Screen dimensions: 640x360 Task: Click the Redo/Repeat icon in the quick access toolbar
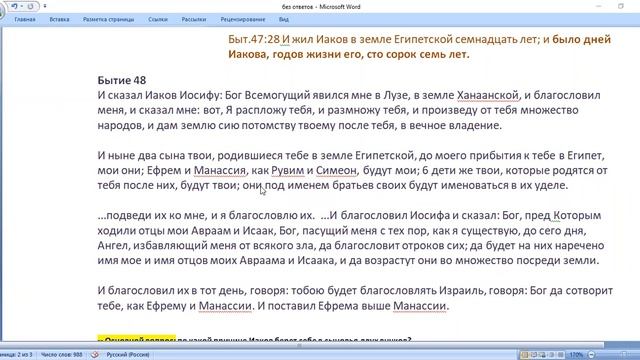click(x=30, y=6)
